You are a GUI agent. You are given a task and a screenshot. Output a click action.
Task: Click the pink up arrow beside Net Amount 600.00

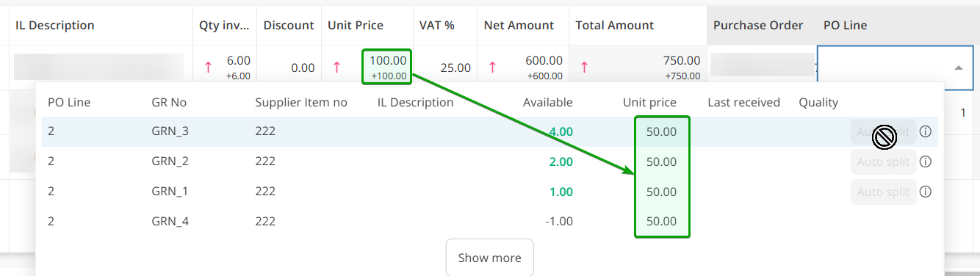click(492, 68)
